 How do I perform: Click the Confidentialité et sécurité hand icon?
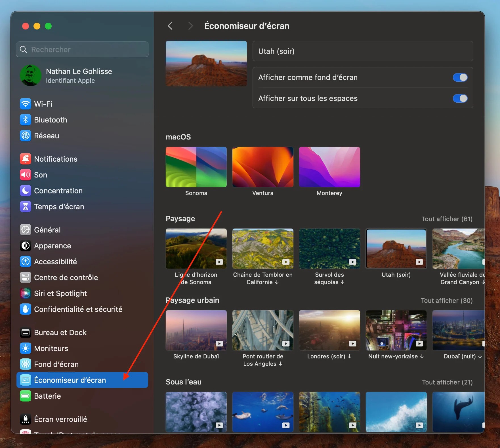pos(26,309)
